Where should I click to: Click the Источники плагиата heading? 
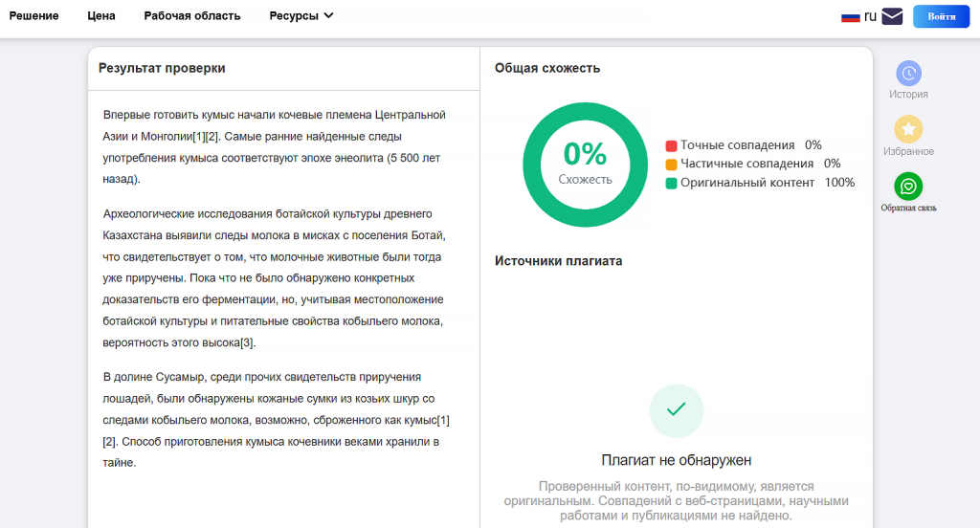(559, 260)
